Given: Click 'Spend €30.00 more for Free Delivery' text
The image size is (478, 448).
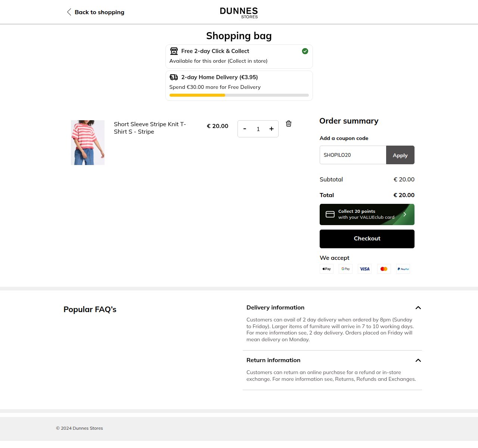Looking at the screenshot, I should pyautogui.click(x=215, y=87).
